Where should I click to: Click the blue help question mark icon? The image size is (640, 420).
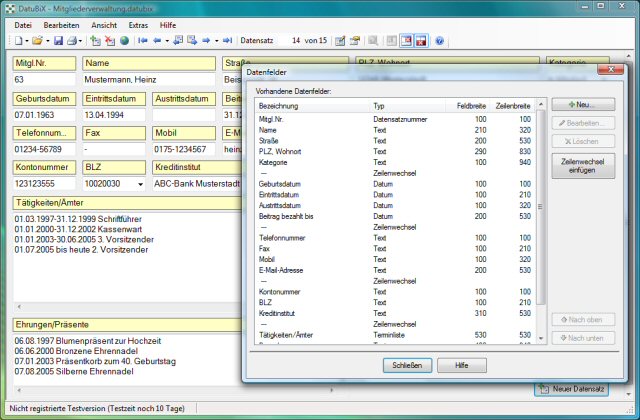coord(439,41)
